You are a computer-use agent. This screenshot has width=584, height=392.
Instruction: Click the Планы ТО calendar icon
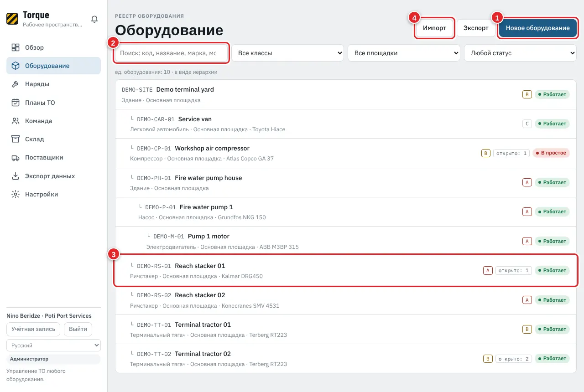pyautogui.click(x=16, y=103)
